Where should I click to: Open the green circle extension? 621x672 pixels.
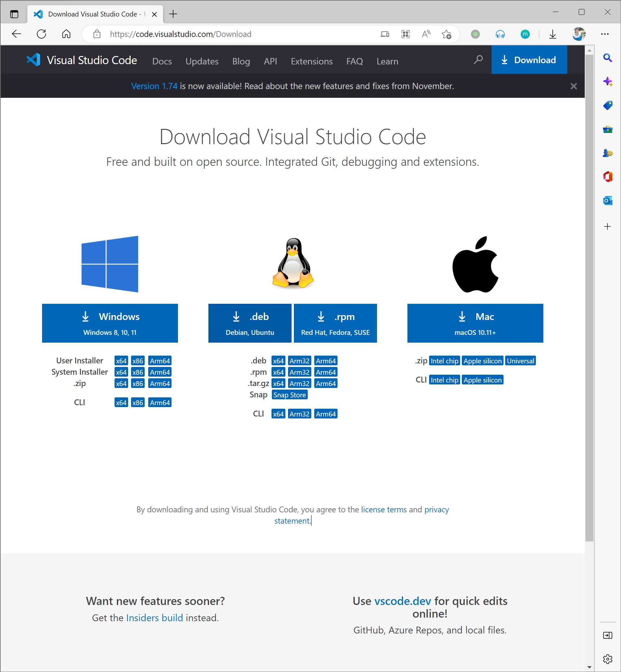[475, 34]
